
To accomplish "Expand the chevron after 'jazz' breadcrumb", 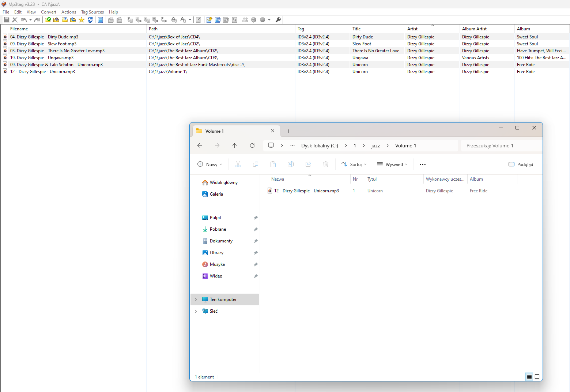I will click(388, 146).
